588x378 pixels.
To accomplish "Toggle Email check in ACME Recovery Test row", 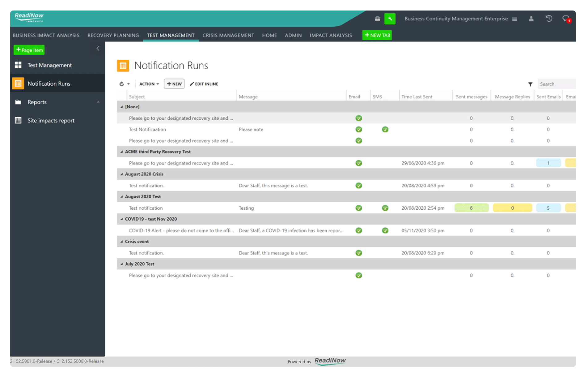I will coord(359,163).
